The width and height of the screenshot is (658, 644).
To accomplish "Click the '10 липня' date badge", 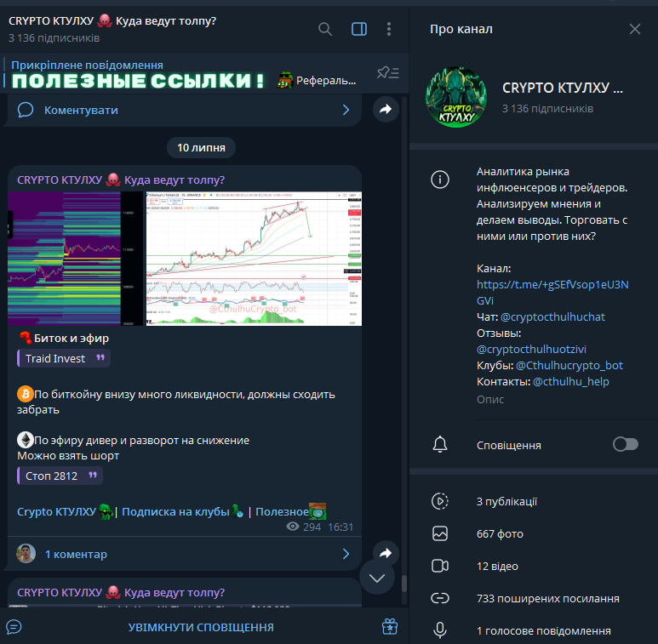I will [201, 147].
